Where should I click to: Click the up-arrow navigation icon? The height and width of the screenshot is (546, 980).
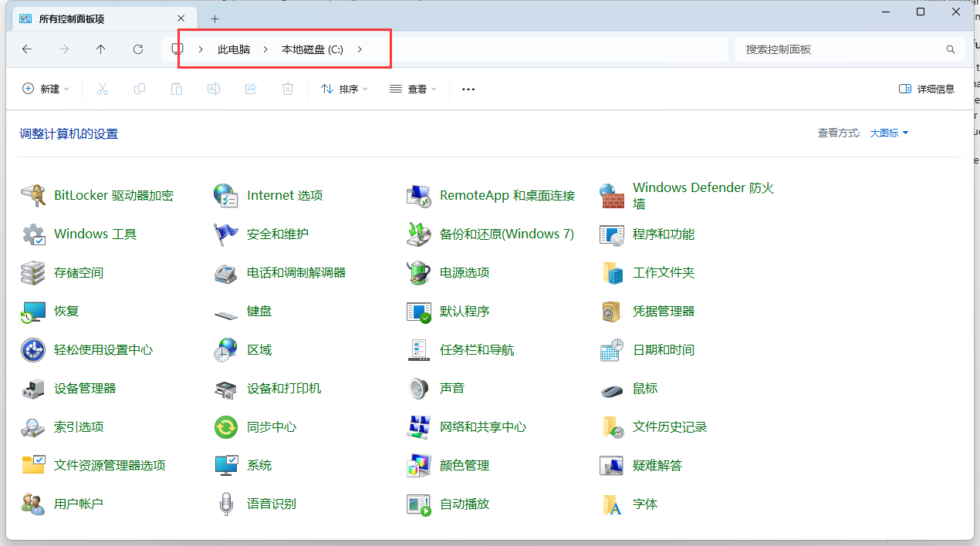(x=101, y=49)
